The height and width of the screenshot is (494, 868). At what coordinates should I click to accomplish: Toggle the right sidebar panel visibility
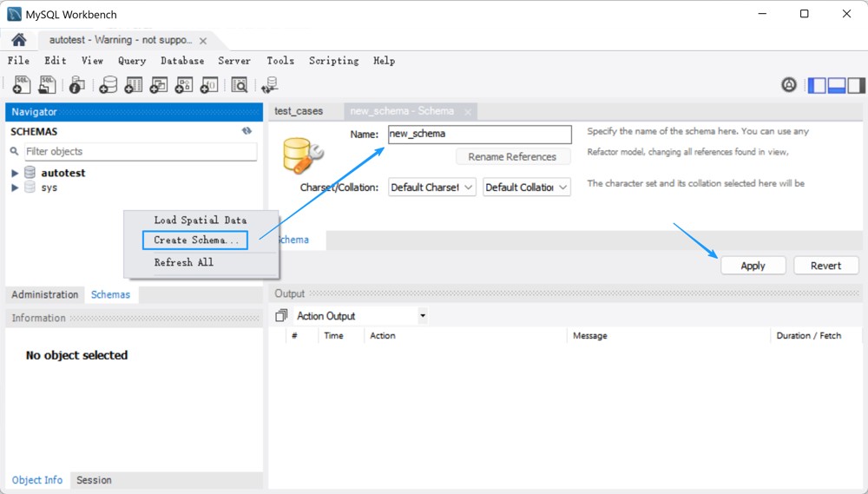click(857, 85)
